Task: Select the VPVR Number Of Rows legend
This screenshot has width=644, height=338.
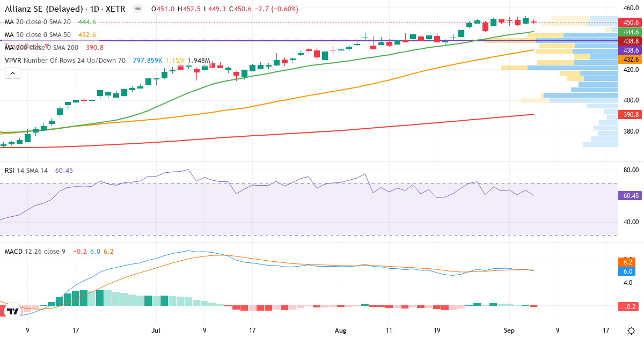Action: (x=65, y=61)
